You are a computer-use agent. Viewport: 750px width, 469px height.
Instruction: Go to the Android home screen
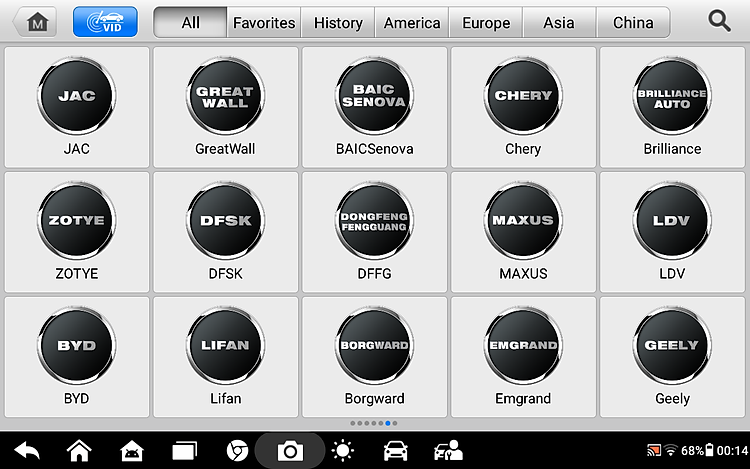pos(79,451)
